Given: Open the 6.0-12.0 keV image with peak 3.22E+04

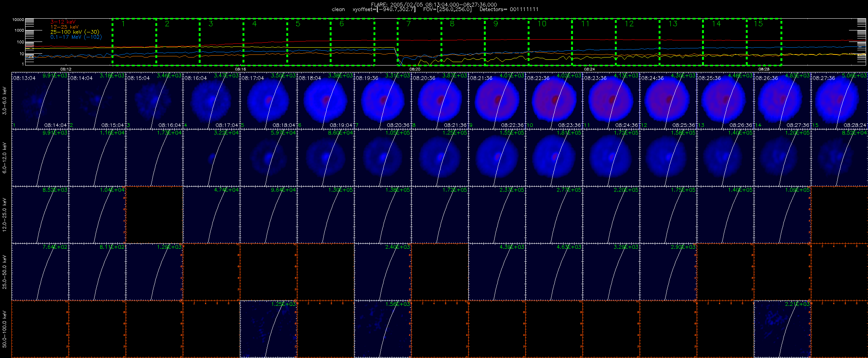Looking at the screenshot, I should (211, 158).
